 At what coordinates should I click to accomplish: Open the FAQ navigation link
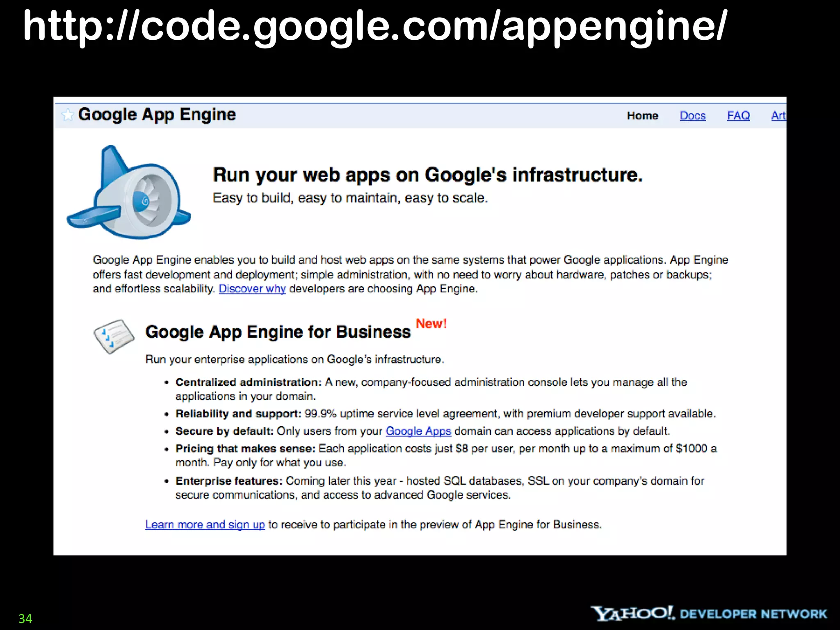pos(738,116)
